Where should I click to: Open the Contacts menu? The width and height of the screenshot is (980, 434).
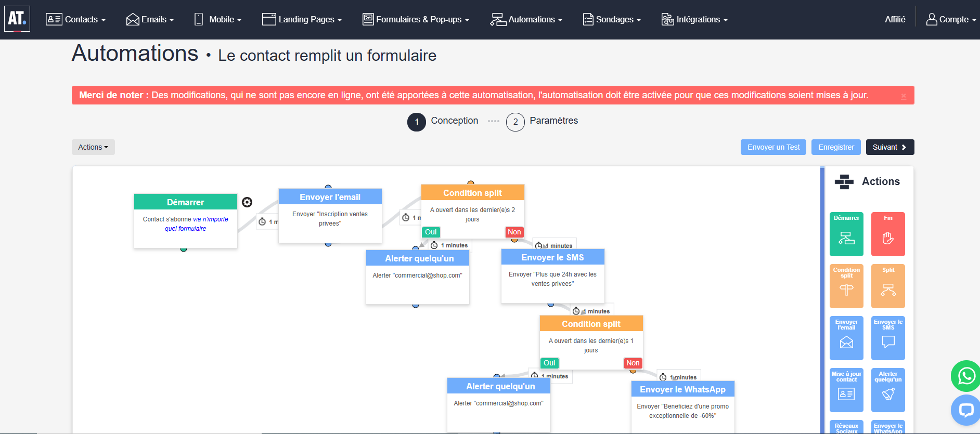76,20
